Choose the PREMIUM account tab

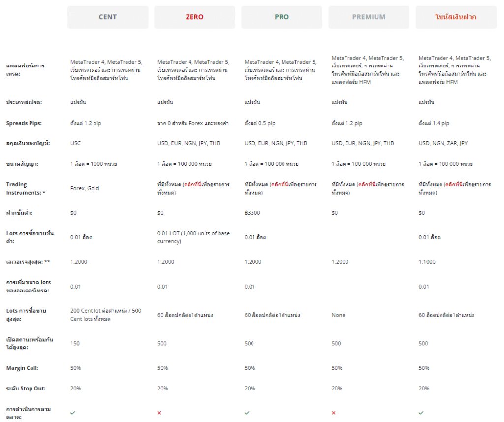point(369,17)
